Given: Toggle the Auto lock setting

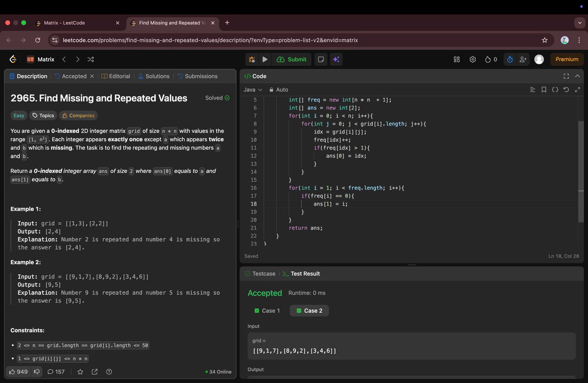Looking at the screenshot, I should point(278,90).
